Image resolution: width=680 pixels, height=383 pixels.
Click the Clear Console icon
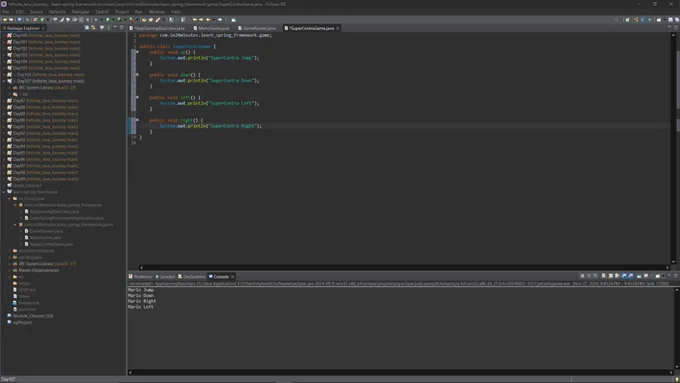(x=604, y=276)
